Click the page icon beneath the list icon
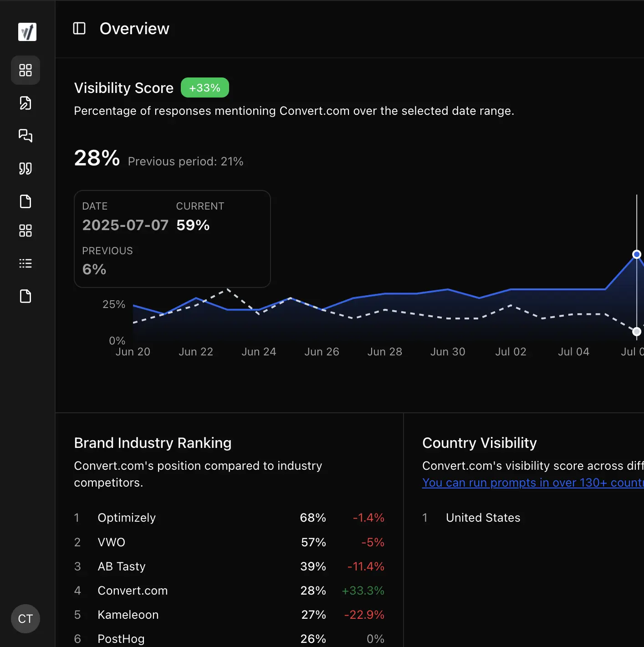Viewport: 644px width, 647px height. point(26,296)
